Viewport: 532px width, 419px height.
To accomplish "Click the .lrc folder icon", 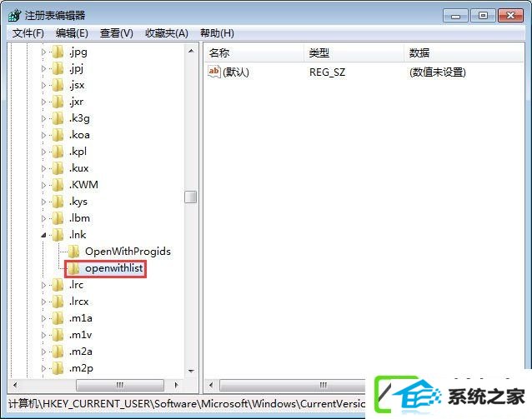I will [58, 285].
